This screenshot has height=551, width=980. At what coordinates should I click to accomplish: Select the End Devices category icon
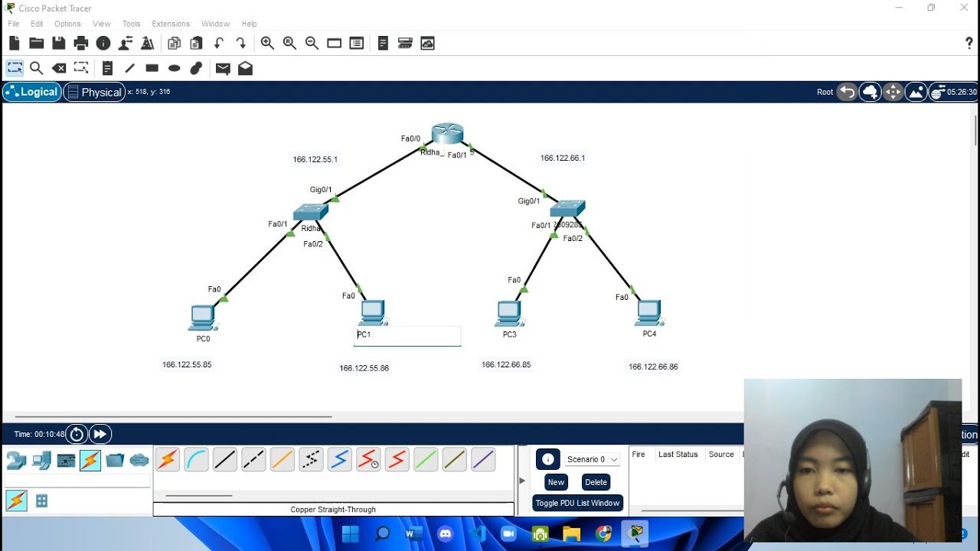tap(41, 461)
